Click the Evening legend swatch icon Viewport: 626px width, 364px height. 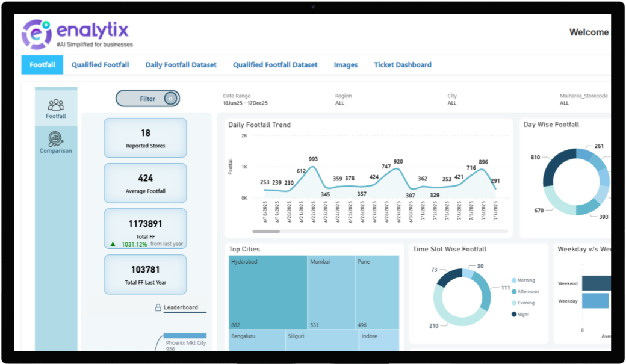click(x=514, y=303)
